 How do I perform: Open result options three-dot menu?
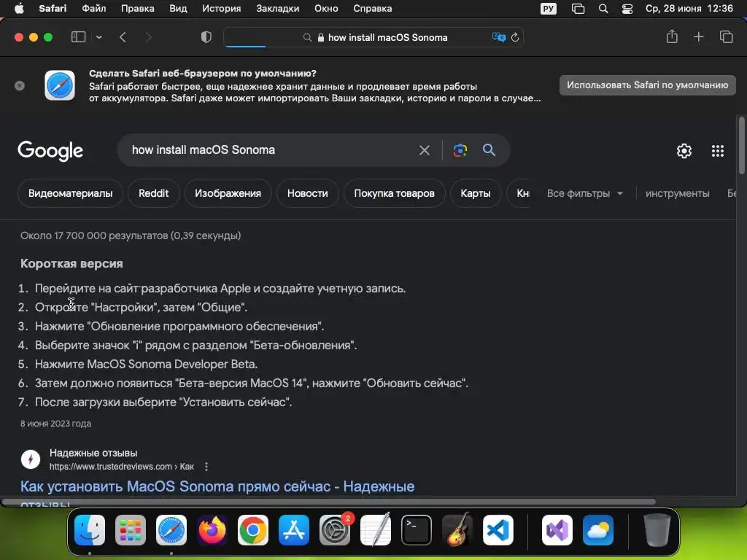206,467
